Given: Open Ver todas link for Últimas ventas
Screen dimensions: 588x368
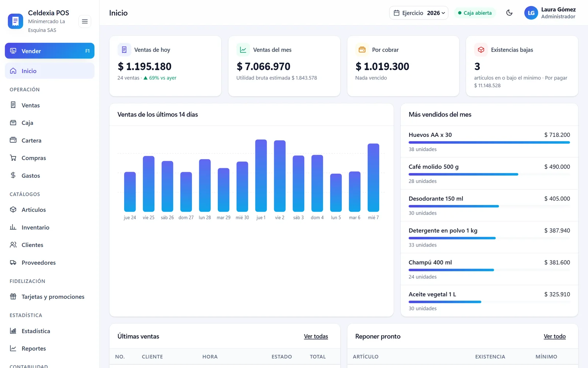Looking at the screenshot, I should coord(316,336).
